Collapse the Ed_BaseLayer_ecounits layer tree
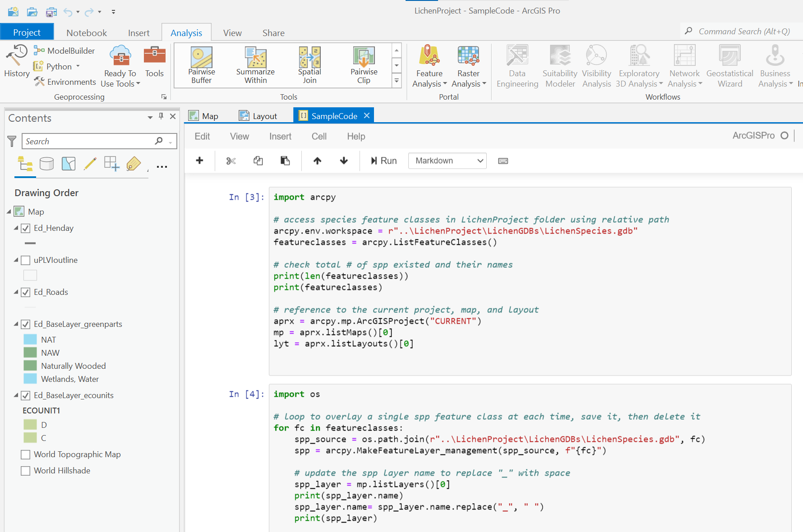 [16, 395]
